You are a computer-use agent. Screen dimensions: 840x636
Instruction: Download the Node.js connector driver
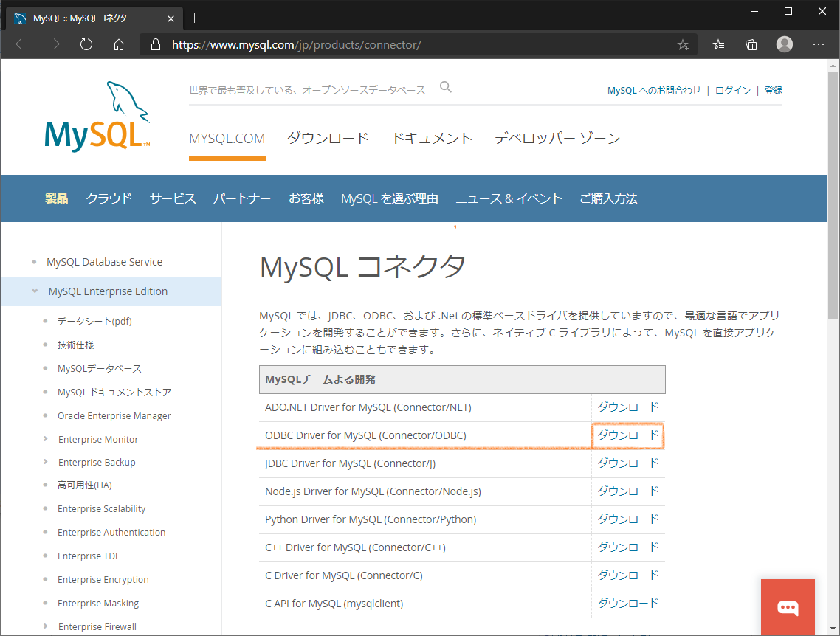628,491
